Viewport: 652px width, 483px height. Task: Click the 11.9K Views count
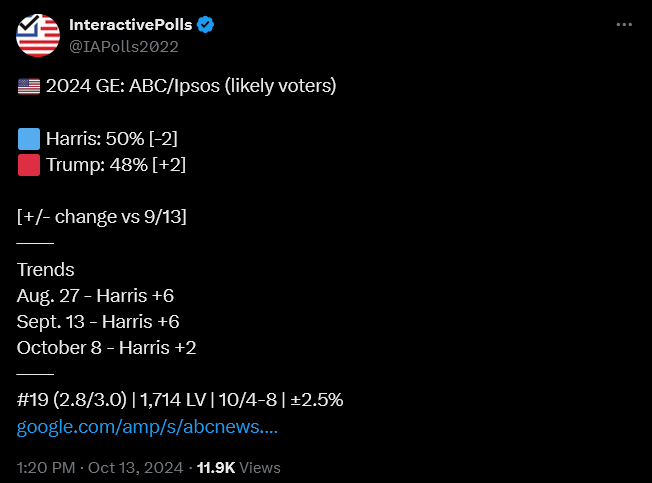[239, 468]
